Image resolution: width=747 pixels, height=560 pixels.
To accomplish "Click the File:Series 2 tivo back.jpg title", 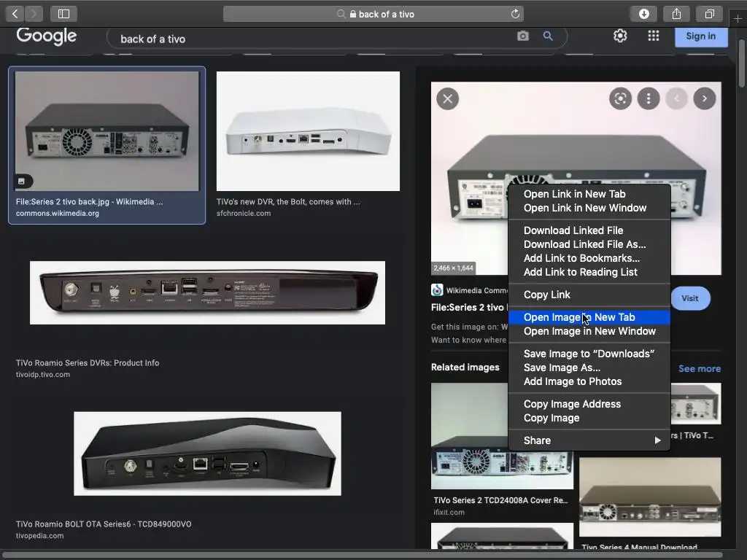I will [89, 201].
